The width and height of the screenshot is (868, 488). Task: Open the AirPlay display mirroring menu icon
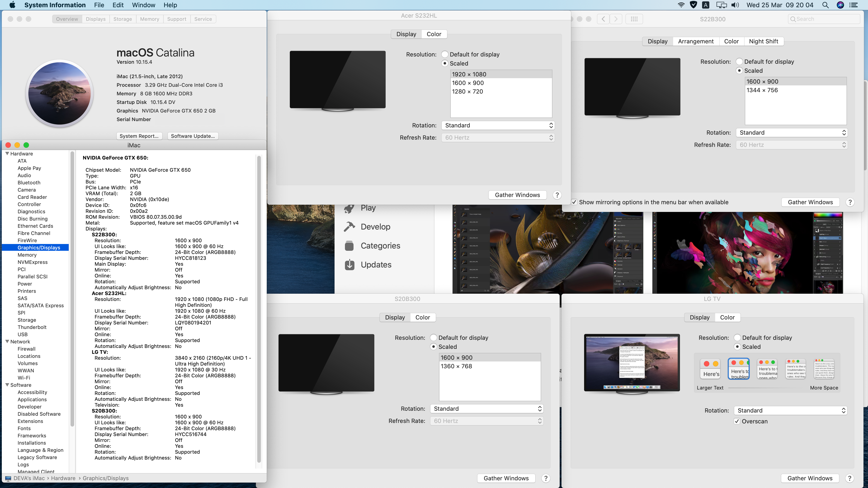click(x=722, y=5)
